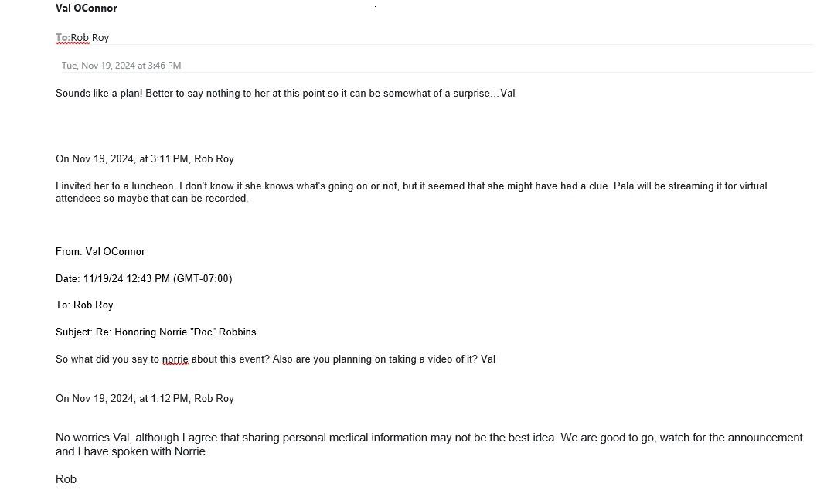Click the sender name Val OConnor
The height and width of the screenshot is (504, 834).
tap(86, 8)
